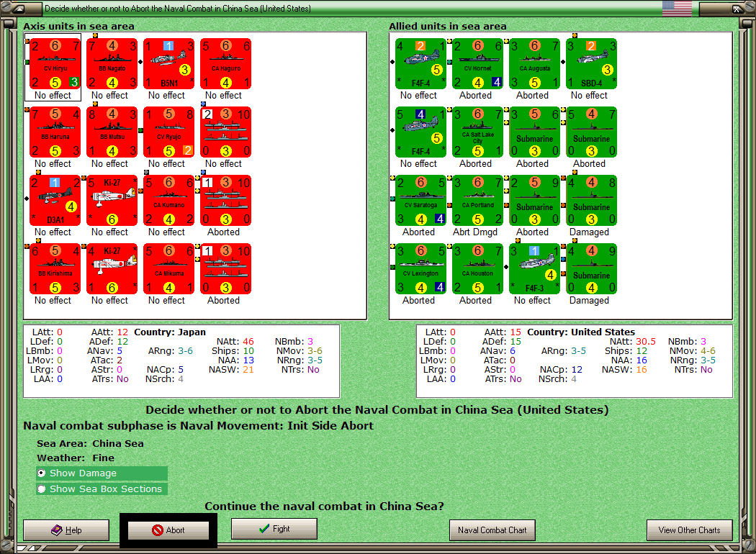Choose the Show Sea Box Sections option
756x554 pixels.
(x=102, y=489)
